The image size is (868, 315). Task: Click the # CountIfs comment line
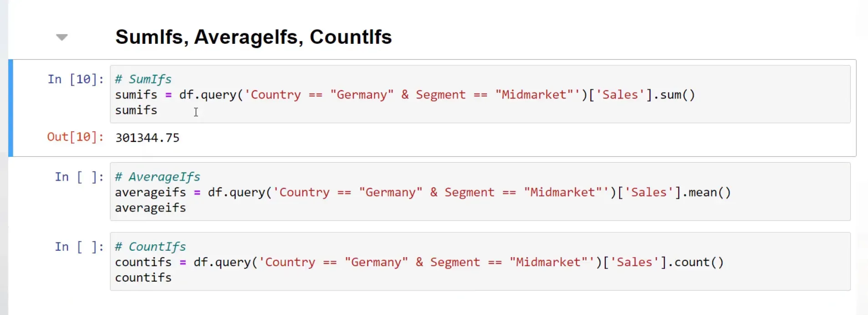tap(150, 246)
